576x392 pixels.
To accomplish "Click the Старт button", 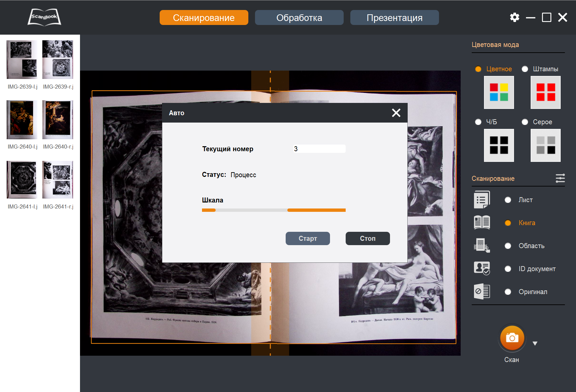I will (x=308, y=238).
